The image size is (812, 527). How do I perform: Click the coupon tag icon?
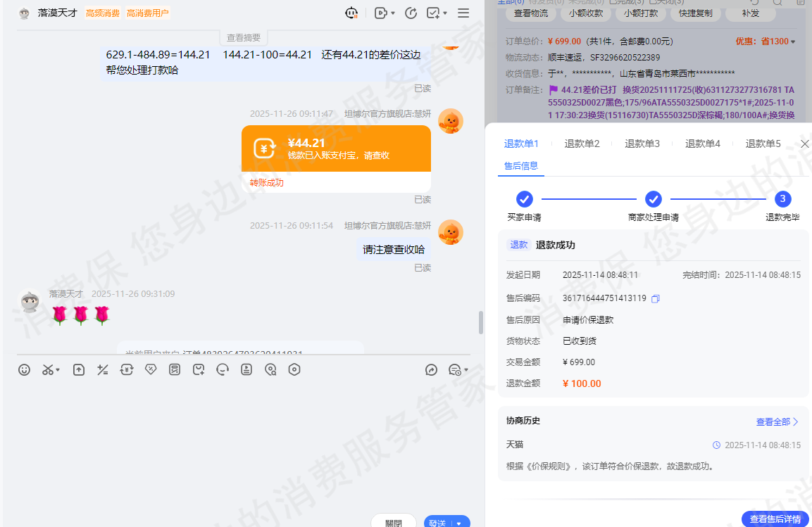[151, 369]
